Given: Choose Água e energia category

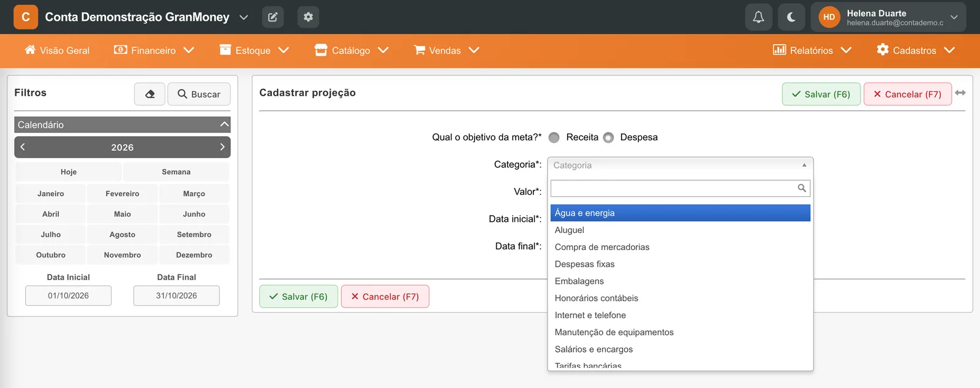Looking at the screenshot, I should 680,213.
